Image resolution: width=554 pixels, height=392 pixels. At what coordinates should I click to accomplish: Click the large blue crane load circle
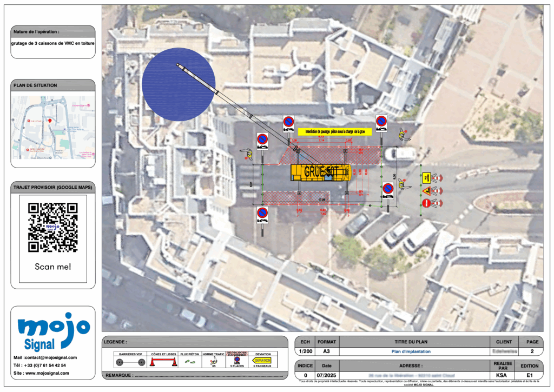tap(175, 84)
